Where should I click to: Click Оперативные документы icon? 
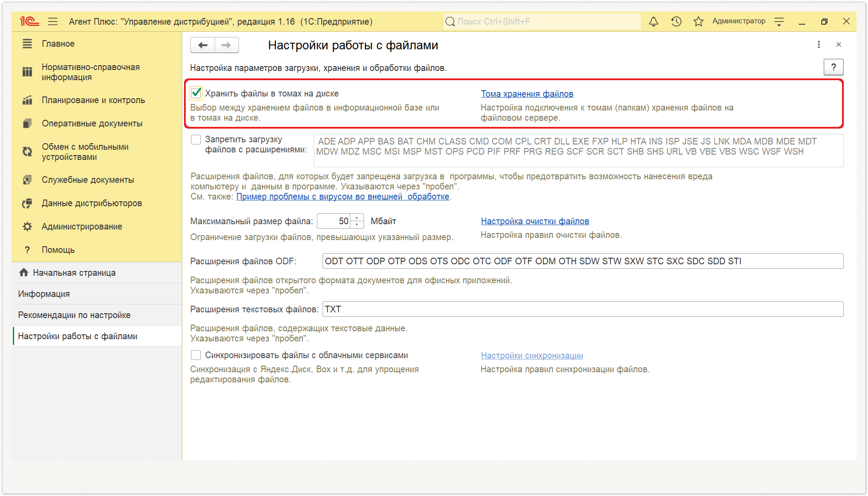[x=27, y=123]
